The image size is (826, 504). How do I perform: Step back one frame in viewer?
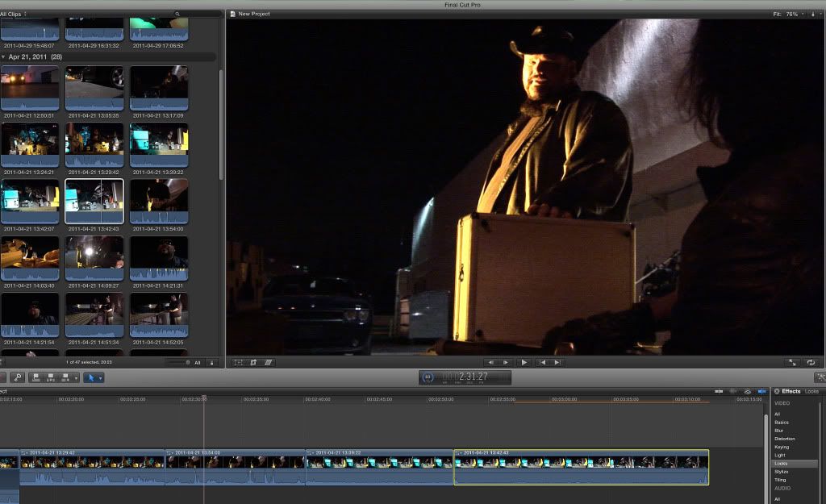pyautogui.click(x=491, y=362)
